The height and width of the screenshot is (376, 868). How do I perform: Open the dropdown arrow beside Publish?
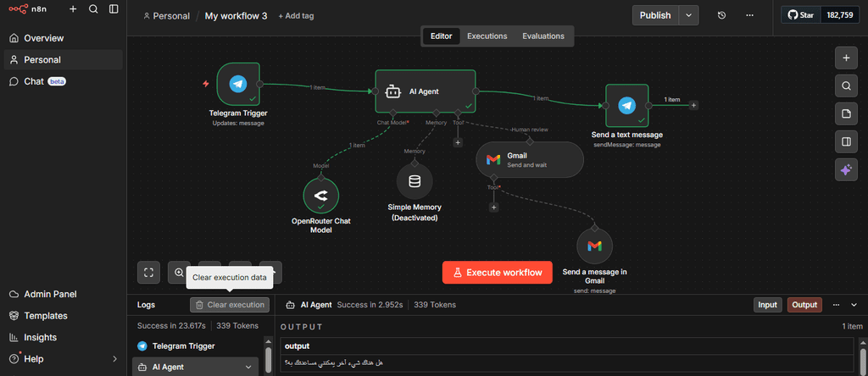point(689,15)
